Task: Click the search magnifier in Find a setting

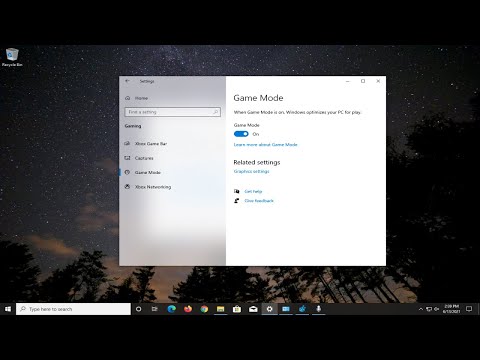Action: click(216, 112)
